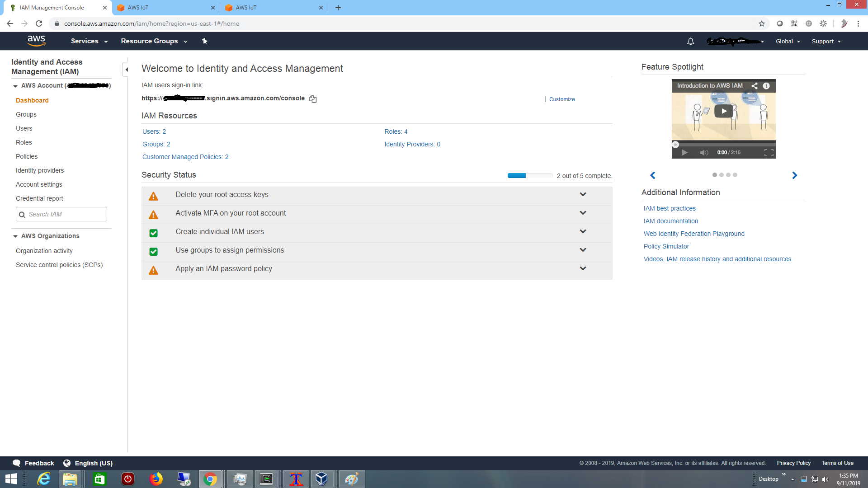Open the Policy Simulator link
Screen dimensions: 868x488
[x=666, y=246]
